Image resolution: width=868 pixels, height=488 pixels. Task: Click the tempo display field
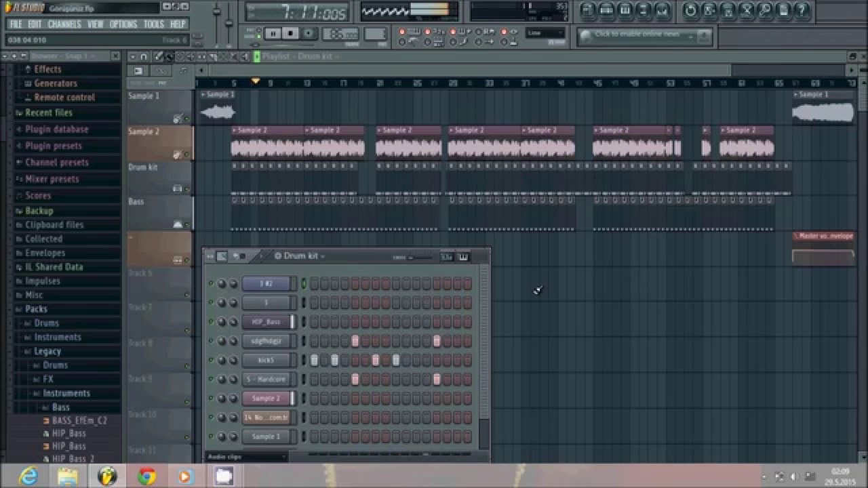pyautogui.click(x=341, y=34)
